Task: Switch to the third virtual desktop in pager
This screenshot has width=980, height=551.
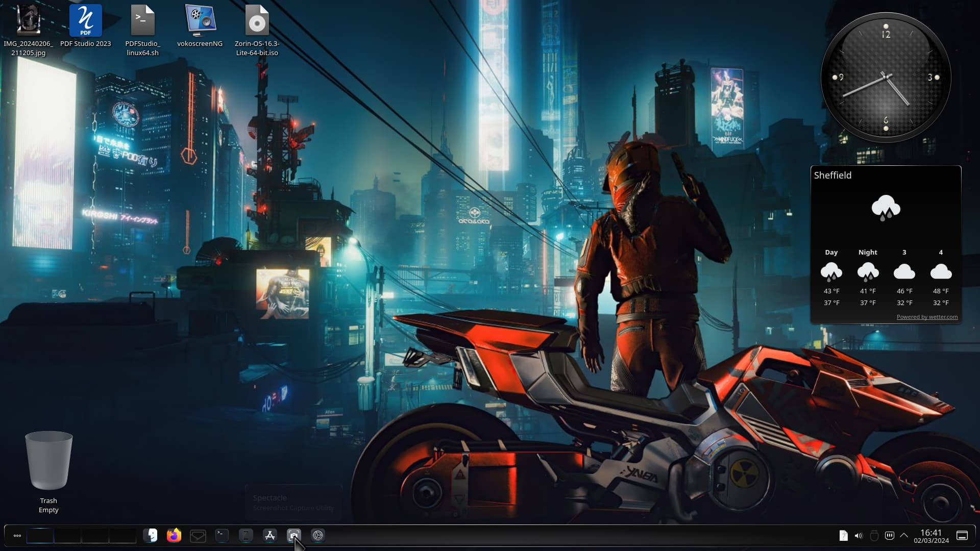Action: pos(95,536)
